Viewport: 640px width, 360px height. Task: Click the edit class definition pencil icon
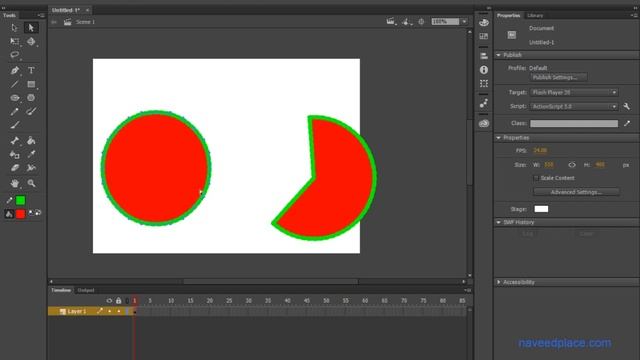tap(627, 123)
